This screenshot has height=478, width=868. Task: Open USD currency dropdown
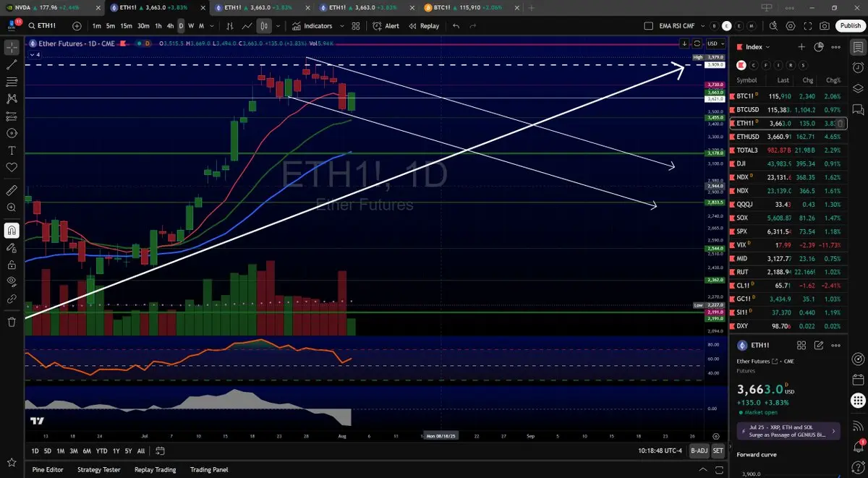coord(716,43)
